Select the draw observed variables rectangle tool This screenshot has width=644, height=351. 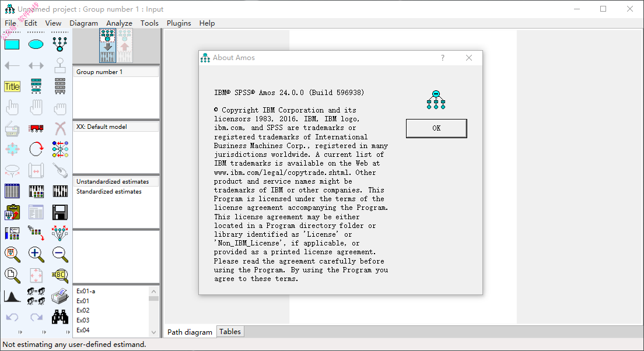tap(12, 44)
